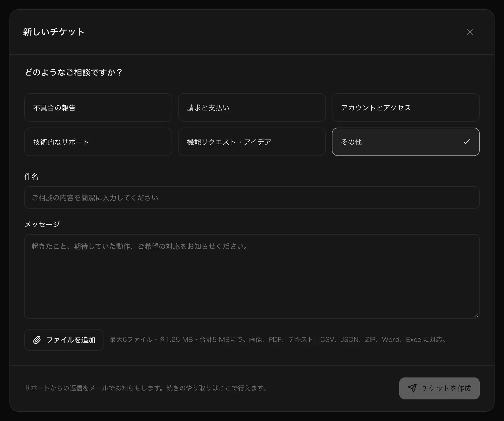The height and width of the screenshot is (421, 504).
Task: Select the 請求と支払い category
Action: point(252,107)
